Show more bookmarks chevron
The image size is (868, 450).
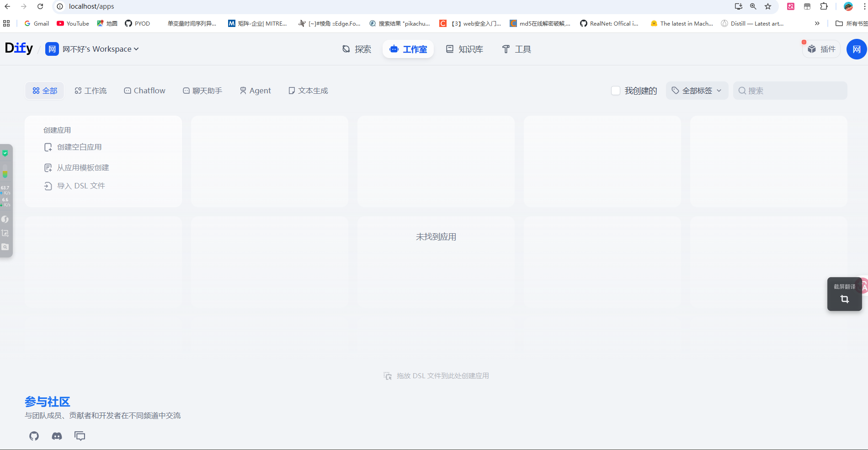coord(817,23)
